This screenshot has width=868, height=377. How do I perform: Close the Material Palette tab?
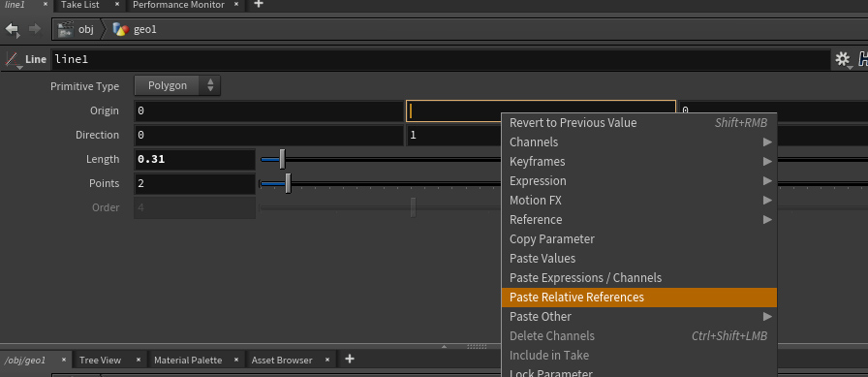click(236, 360)
